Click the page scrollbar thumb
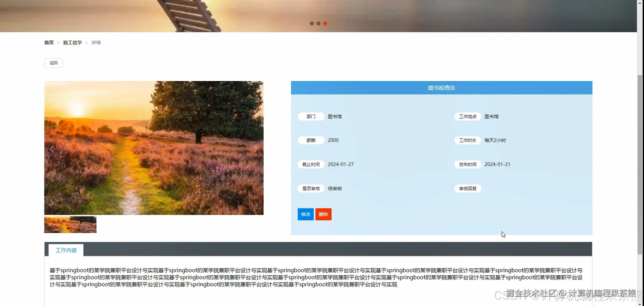This screenshot has height=306, width=644. pyautogui.click(x=640, y=165)
